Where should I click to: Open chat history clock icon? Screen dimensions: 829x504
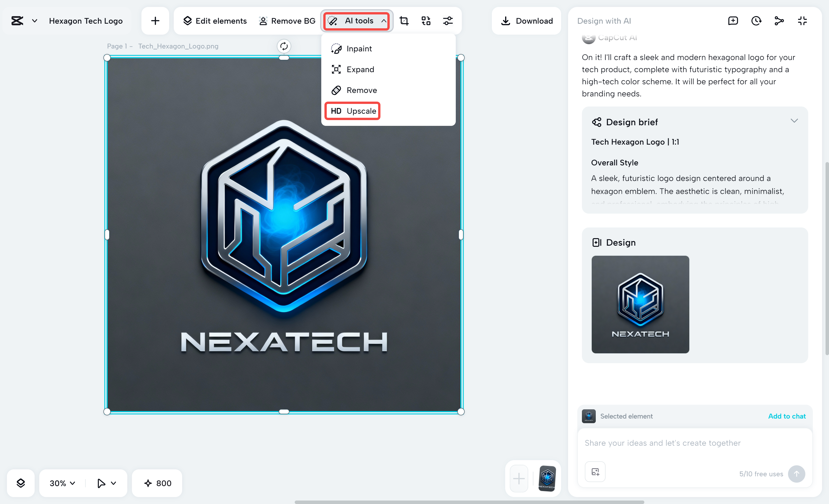coord(756,21)
